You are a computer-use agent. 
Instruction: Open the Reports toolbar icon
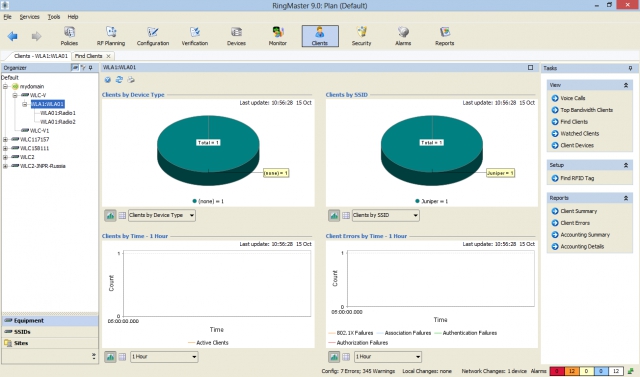coord(444,36)
